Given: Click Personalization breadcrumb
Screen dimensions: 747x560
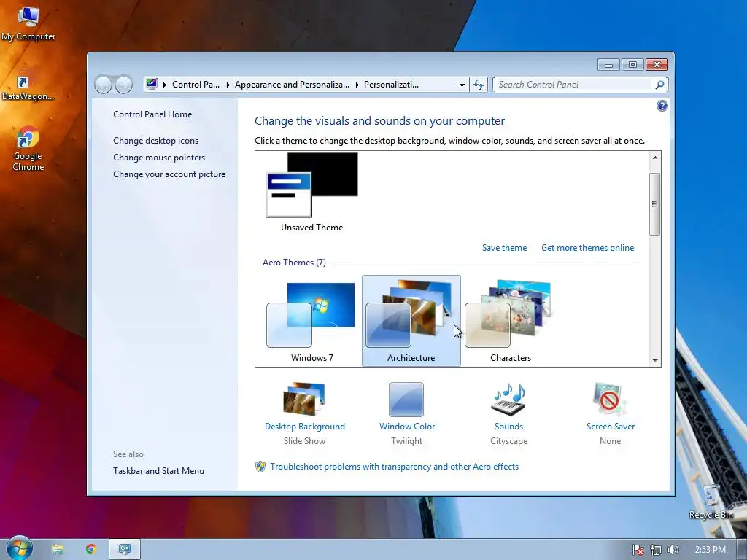Looking at the screenshot, I should point(391,85).
